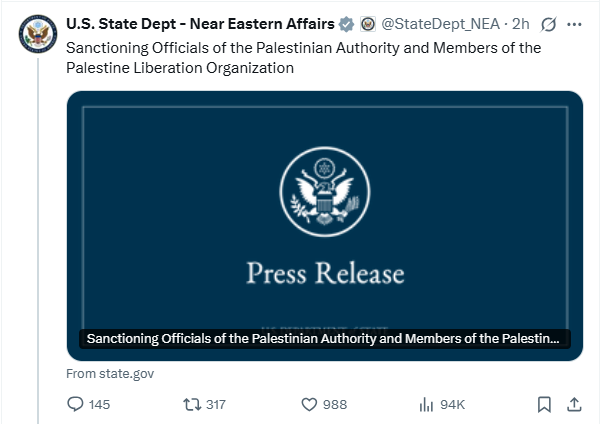Open the Press Release card image
The image size is (601, 424).
pyautogui.click(x=325, y=225)
